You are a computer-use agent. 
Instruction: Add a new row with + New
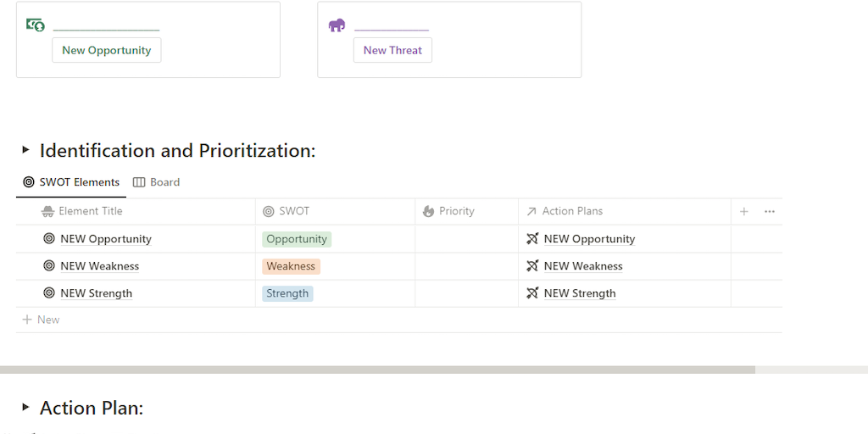click(x=41, y=320)
